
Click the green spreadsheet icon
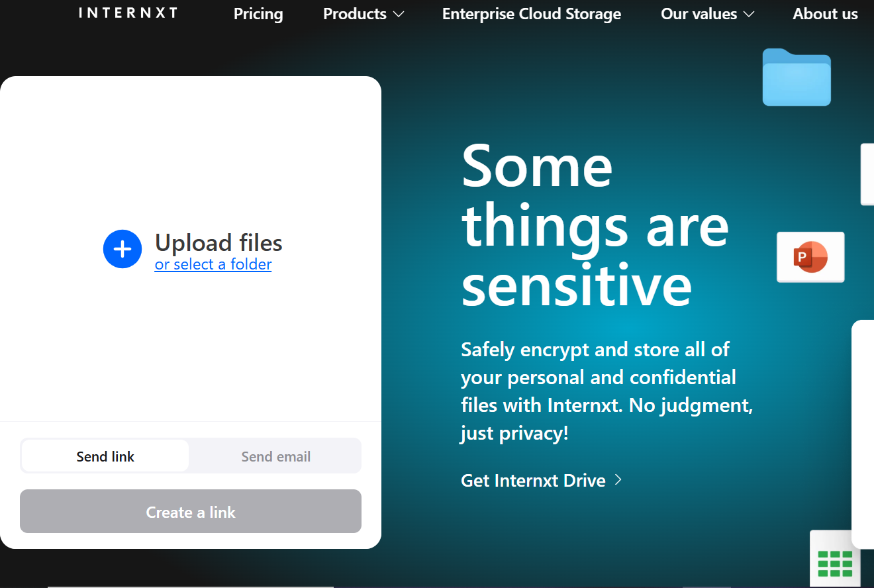pos(835,559)
